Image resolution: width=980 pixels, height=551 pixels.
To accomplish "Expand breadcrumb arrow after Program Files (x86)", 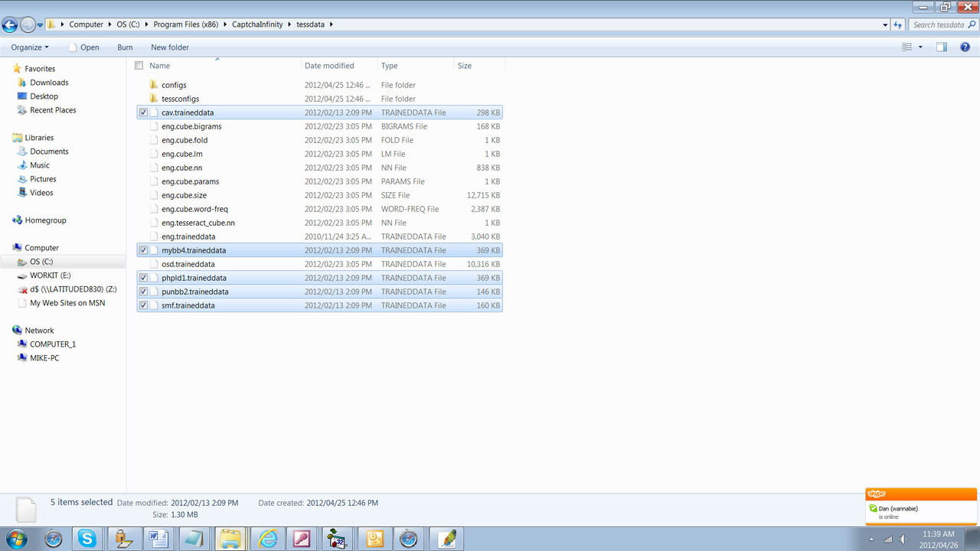I will [226, 24].
